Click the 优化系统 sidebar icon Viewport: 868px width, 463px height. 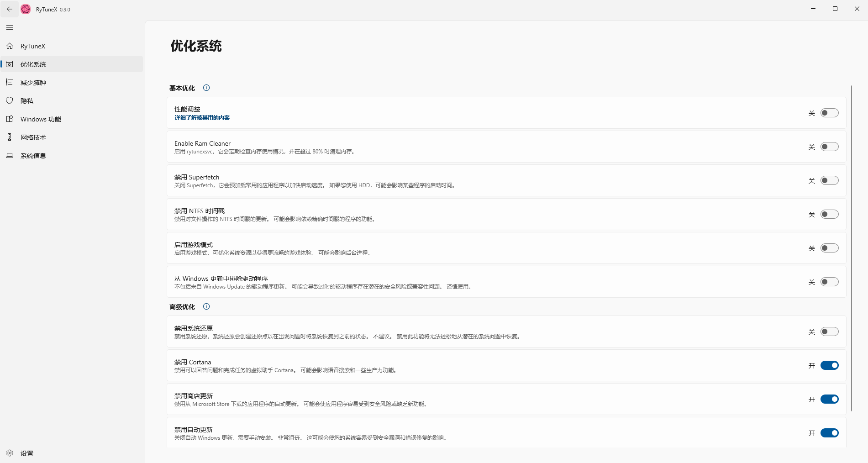point(10,64)
